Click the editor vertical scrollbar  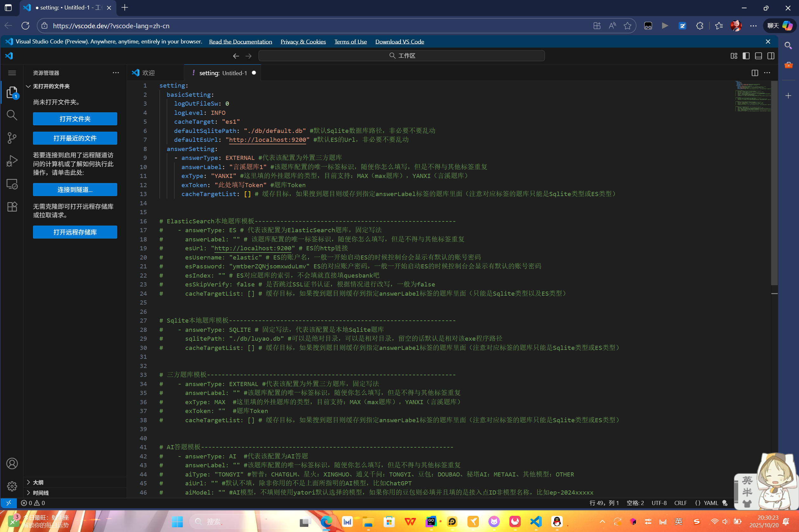click(774, 183)
